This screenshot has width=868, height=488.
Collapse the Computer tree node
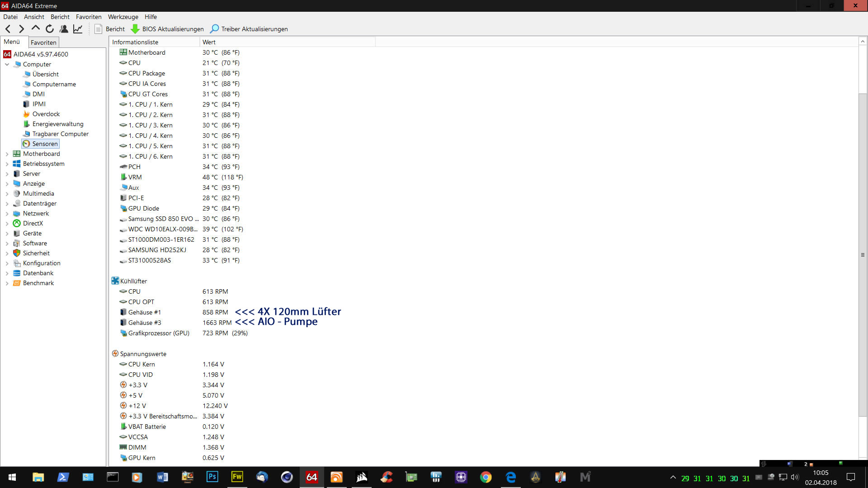click(7, 64)
